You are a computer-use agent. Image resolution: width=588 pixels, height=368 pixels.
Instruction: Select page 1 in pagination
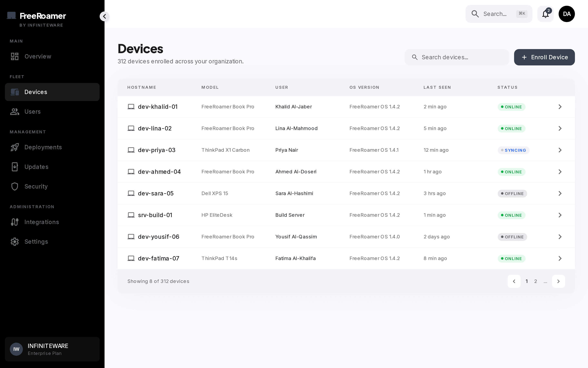pyautogui.click(x=527, y=281)
